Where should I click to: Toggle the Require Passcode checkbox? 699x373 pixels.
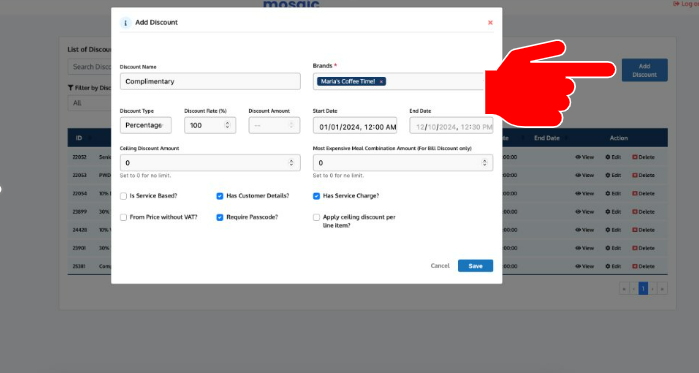(220, 217)
